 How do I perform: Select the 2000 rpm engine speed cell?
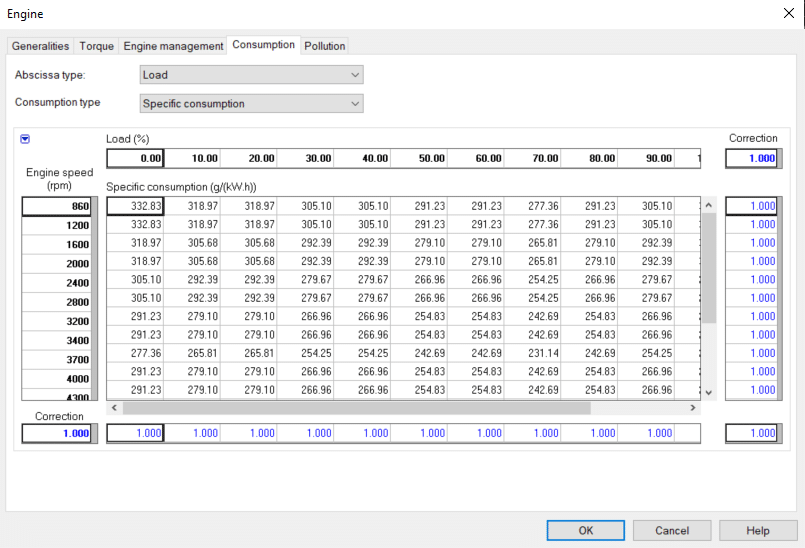click(57, 264)
